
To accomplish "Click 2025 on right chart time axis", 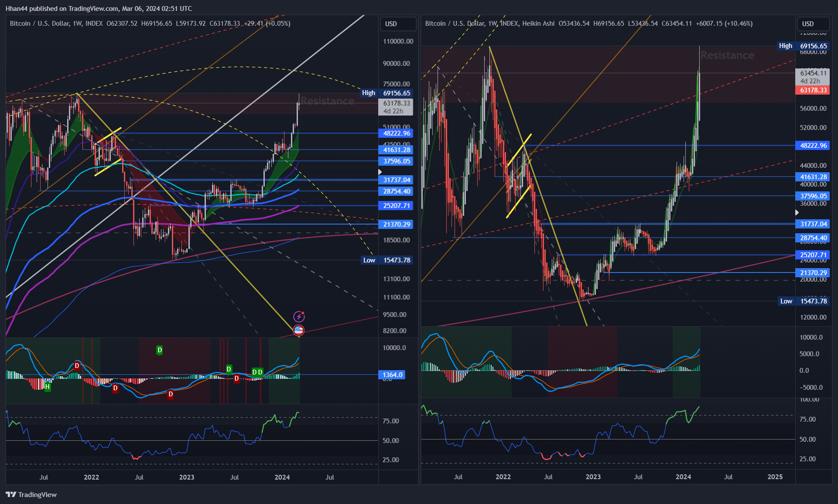I will coord(775,477).
